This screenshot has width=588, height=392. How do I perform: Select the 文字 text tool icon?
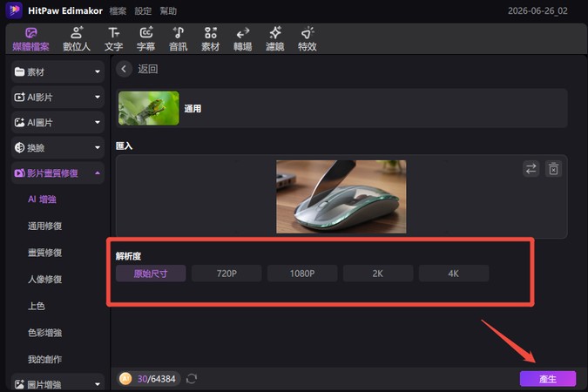pos(113,38)
